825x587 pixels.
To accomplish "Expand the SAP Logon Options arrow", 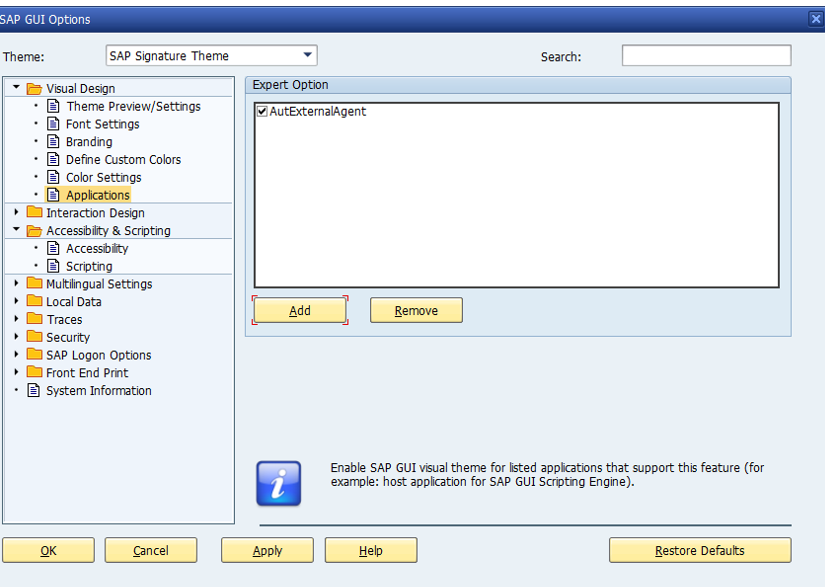I will [x=16, y=354].
